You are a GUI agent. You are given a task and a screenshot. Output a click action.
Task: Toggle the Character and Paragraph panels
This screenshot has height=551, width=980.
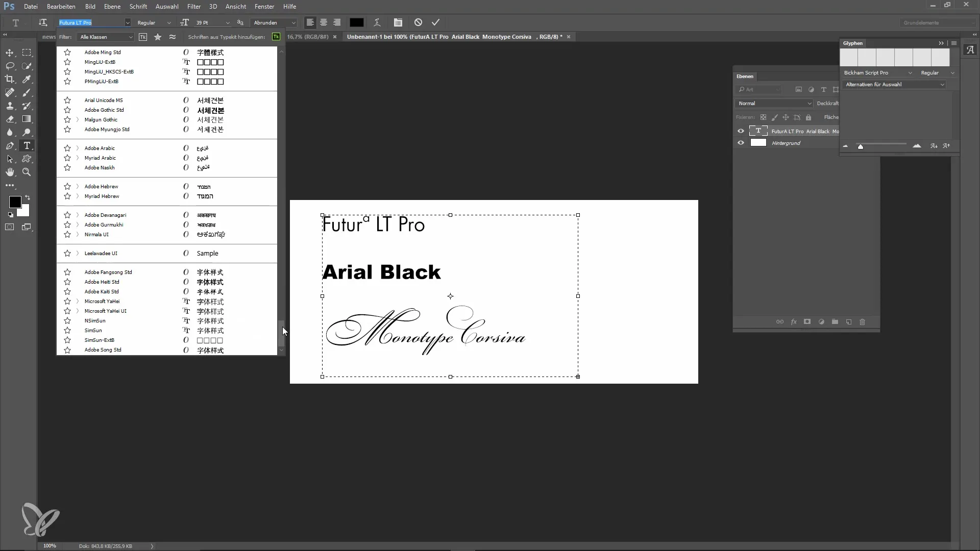pos(398,22)
